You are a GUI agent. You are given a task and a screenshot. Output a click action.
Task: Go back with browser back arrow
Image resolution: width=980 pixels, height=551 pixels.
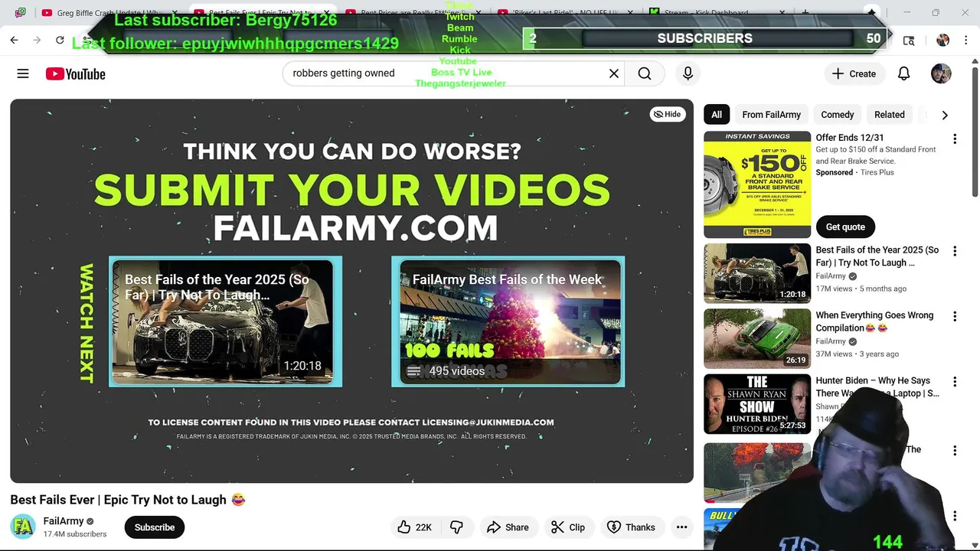(x=14, y=40)
